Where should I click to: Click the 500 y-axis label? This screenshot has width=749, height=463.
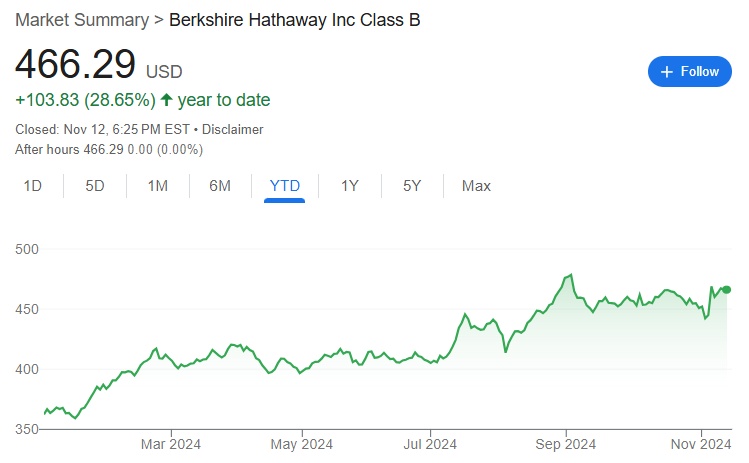[x=27, y=249]
